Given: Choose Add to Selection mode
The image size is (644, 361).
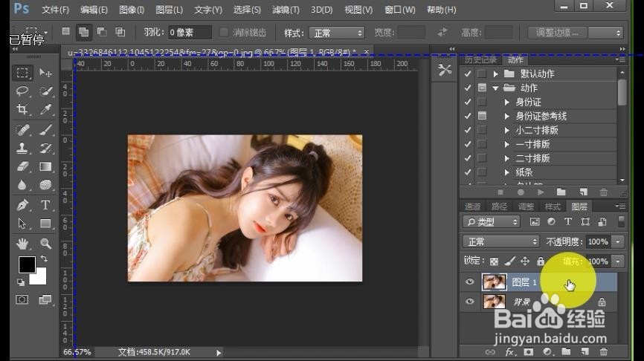Looking at the screenshot, I should click(84, 32).
